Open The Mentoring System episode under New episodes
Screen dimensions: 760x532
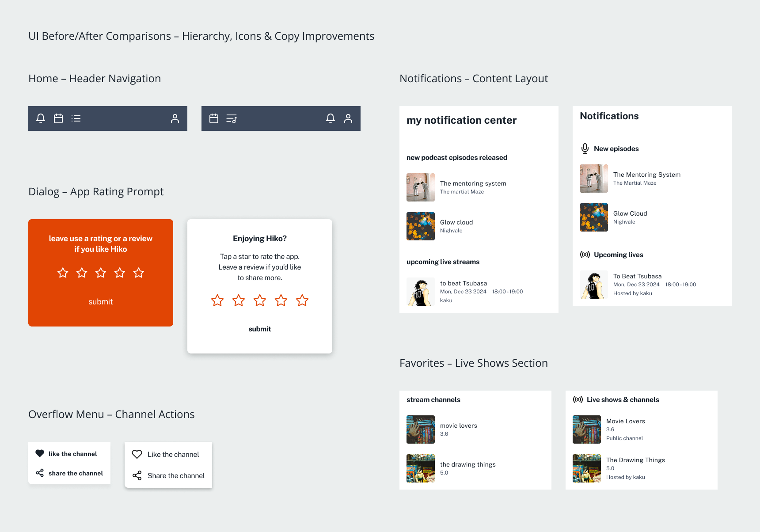point(646,175)
